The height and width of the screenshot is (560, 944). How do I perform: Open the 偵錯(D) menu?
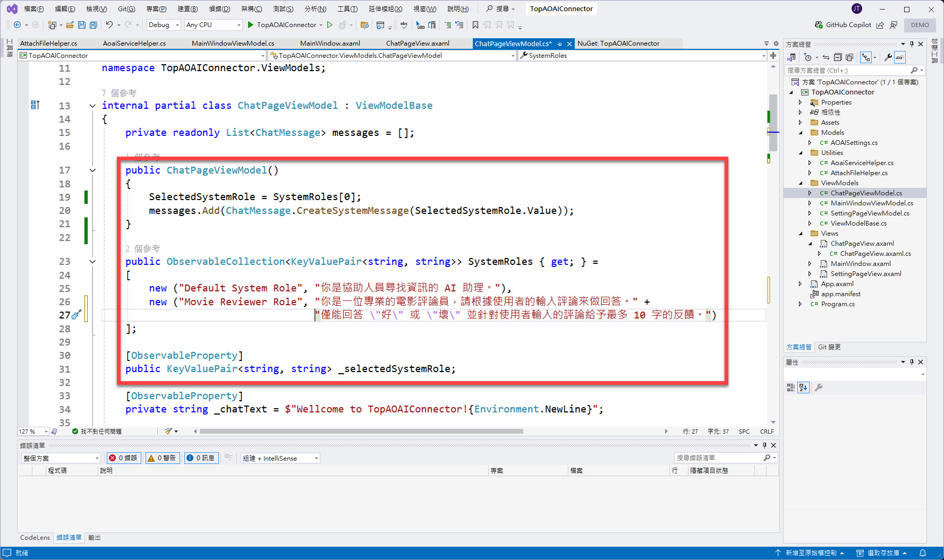219,9
